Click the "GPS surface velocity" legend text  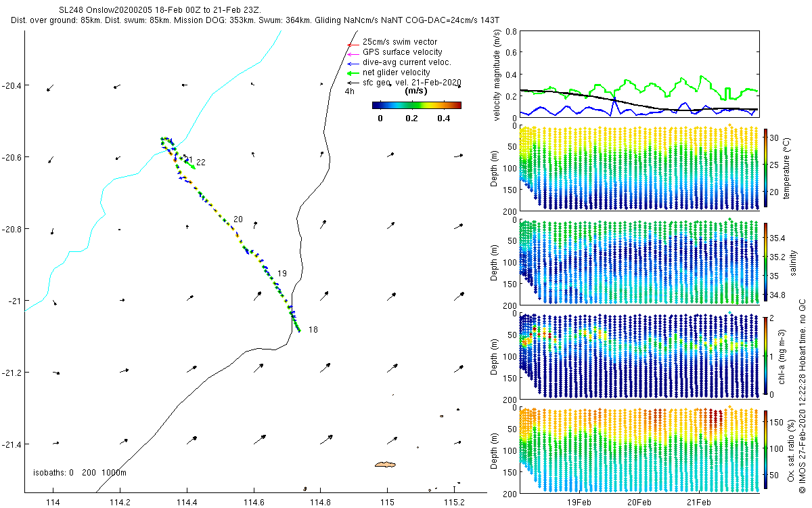pyautogui.click(x=403, y=52)
